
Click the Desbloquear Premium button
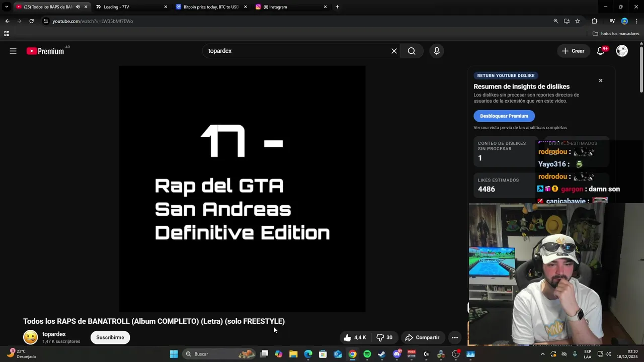coord(504,116)
